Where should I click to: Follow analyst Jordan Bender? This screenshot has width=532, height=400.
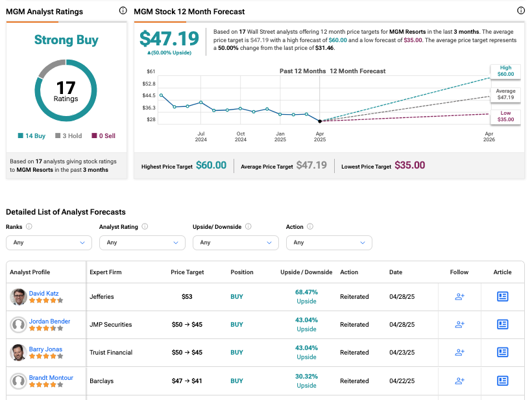pyautogui.click(x=459, y=324)
